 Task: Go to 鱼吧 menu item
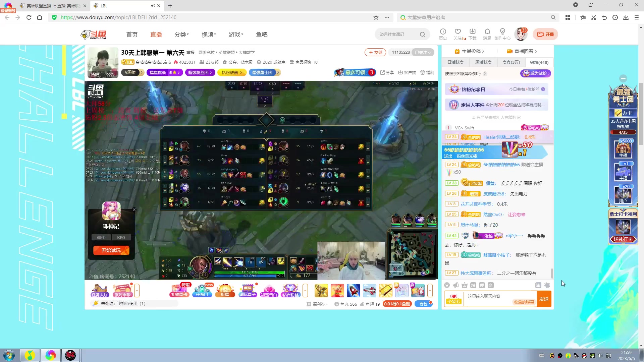[x=262, y=35]
